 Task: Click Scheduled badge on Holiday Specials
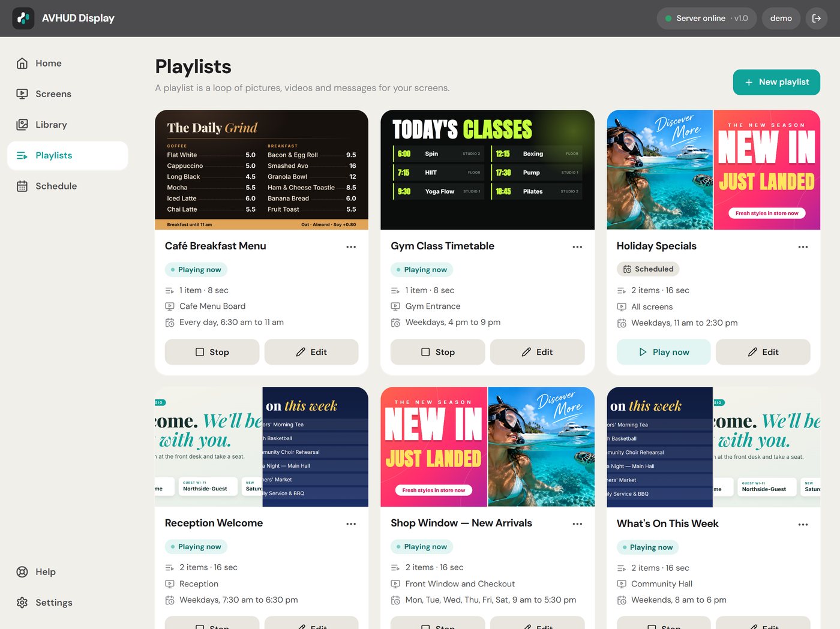[x=648, y=269]
